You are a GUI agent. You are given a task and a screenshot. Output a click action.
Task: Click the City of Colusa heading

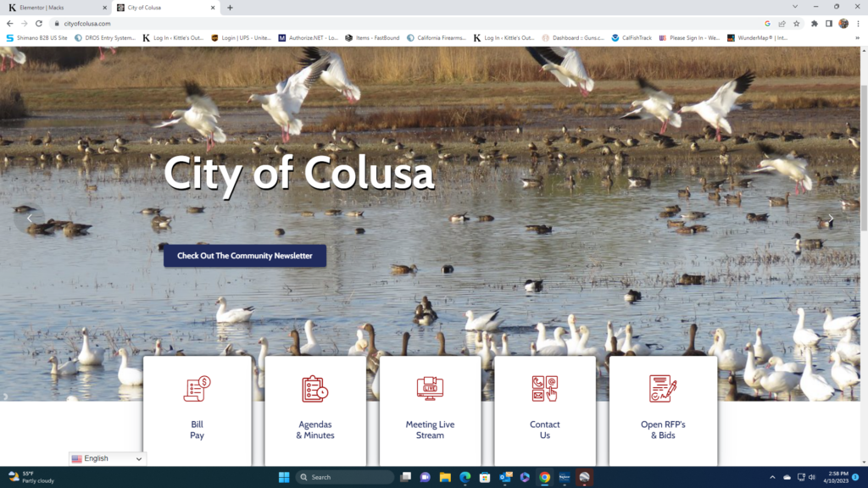[299, 174]
